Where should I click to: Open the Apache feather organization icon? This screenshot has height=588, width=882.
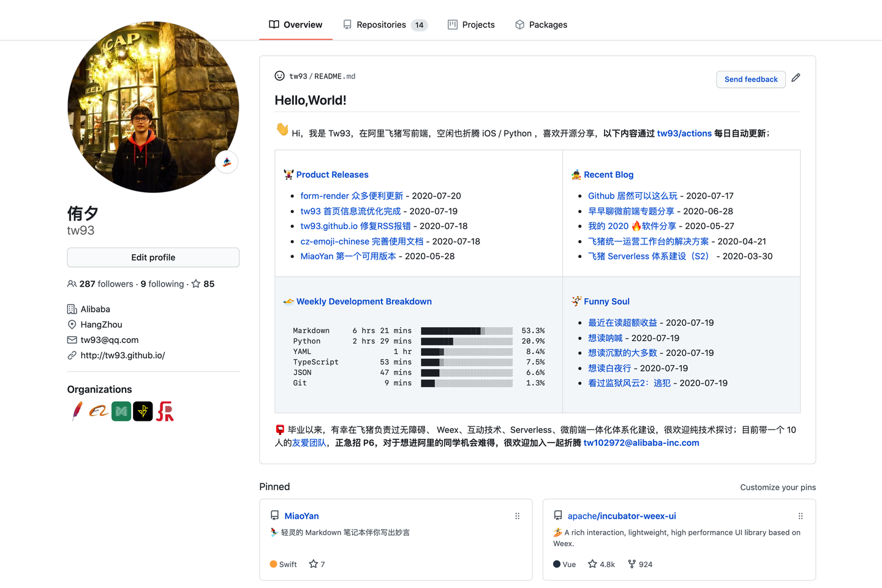[76, 411]
